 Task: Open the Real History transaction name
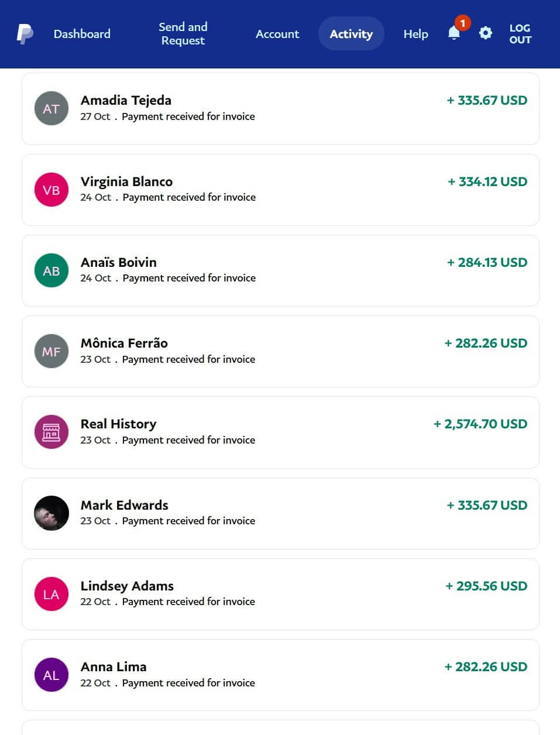tap(118, 424)
